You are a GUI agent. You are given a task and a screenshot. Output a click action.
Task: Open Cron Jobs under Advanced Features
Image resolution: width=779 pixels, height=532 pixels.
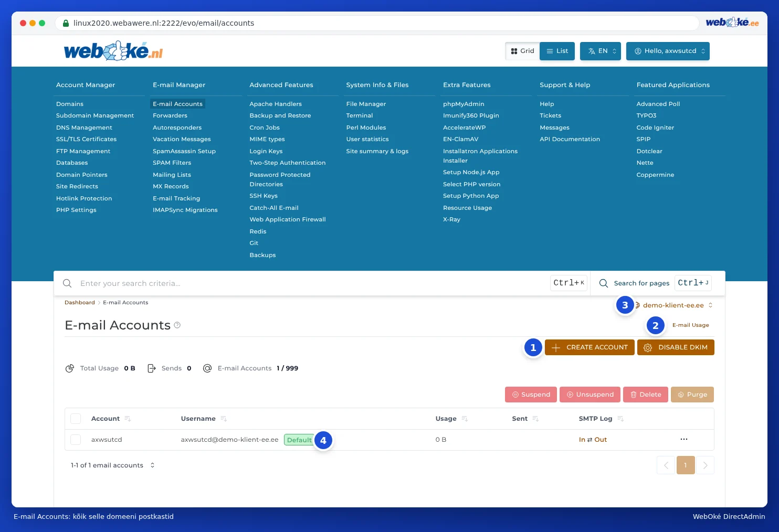point(265,127)
